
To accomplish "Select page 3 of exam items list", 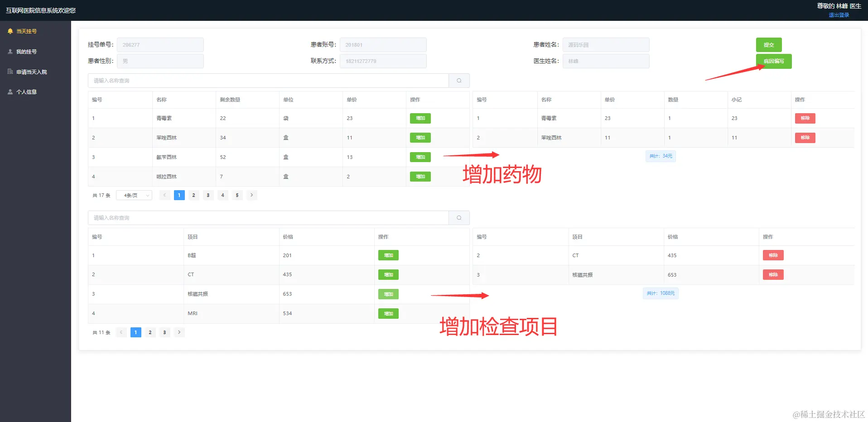I will pos(165,332).
